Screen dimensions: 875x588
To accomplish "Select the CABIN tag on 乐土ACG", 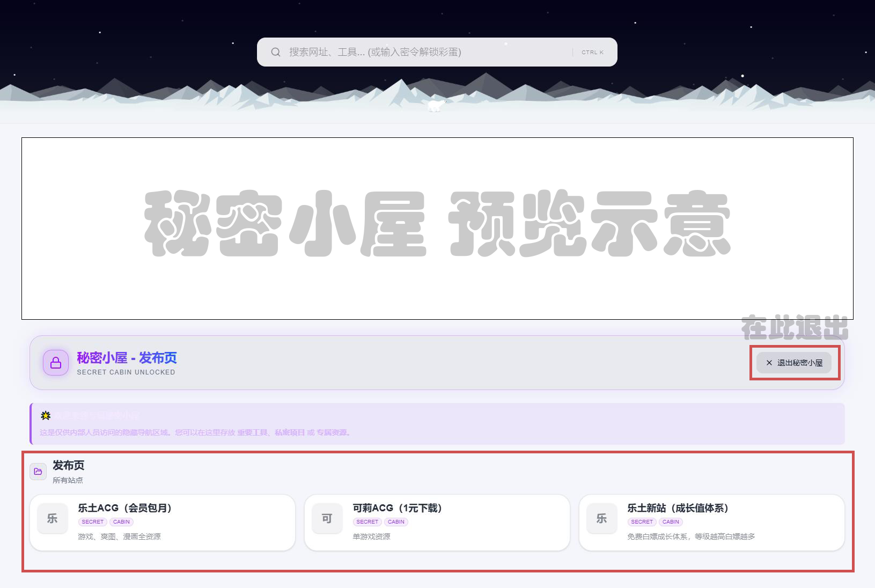I will [121, 521].
